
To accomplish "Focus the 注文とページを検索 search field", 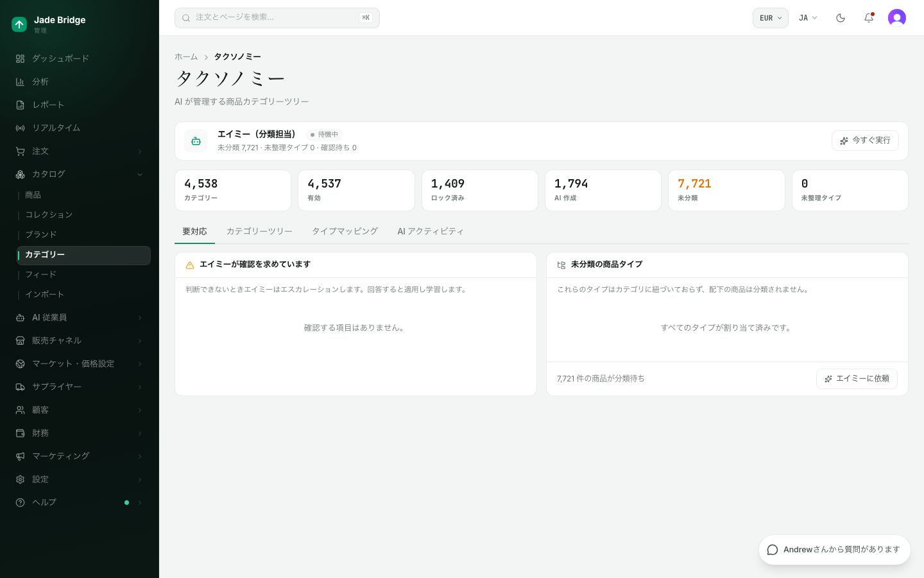I will point(277,18).
